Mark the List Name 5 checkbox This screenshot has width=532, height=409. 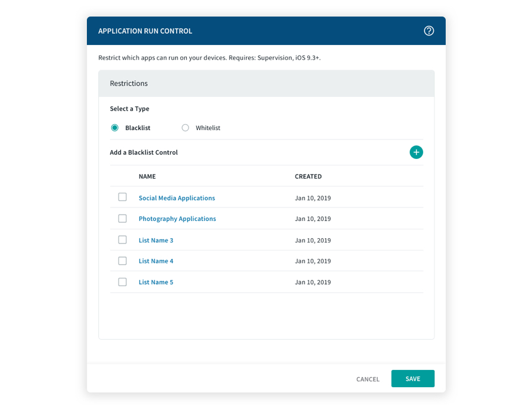pos(122,282)
